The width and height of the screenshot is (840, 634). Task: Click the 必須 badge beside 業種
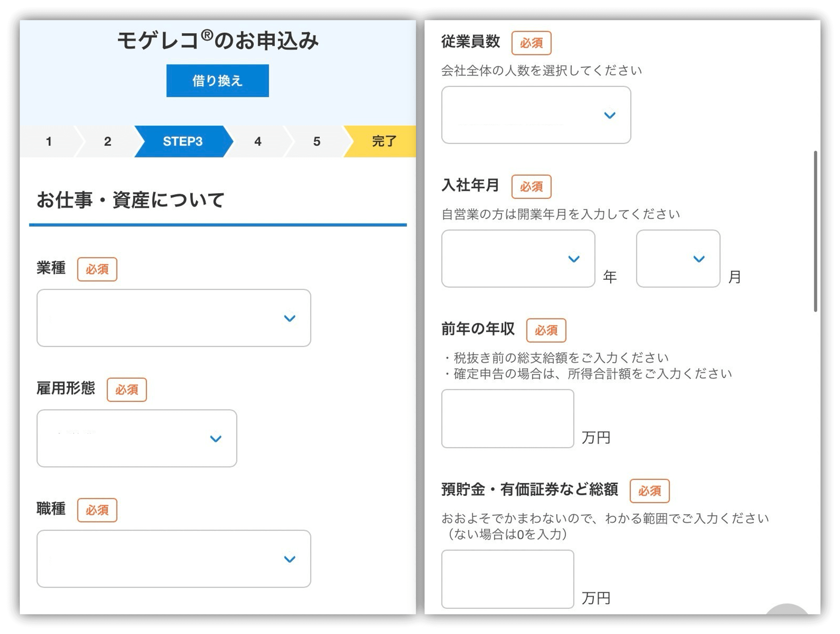click(x=97, y=269)
